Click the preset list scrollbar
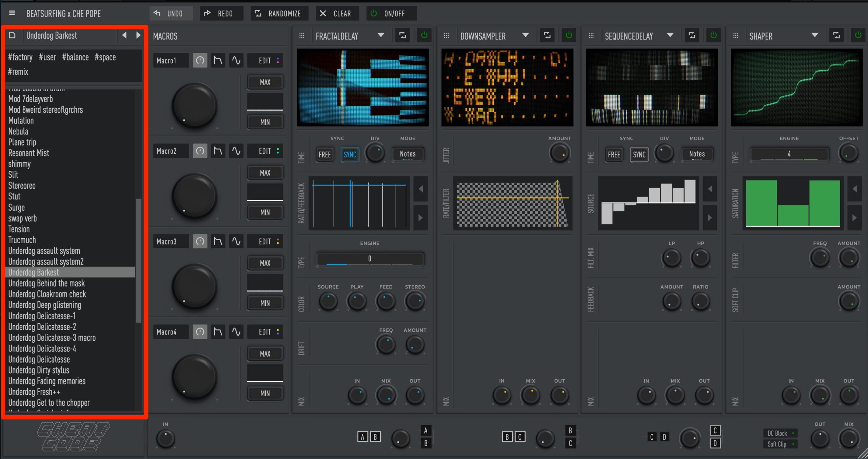This screenshot has width=868, height=459. coord(138,260)
